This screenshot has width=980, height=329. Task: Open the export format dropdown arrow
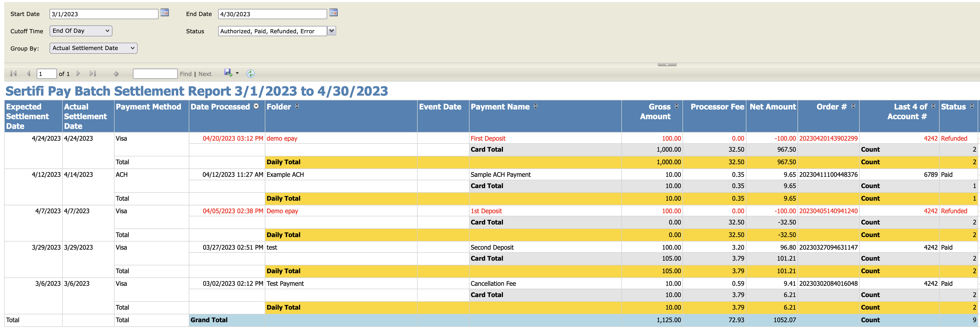pyautogui.click(x=237, y=73)
